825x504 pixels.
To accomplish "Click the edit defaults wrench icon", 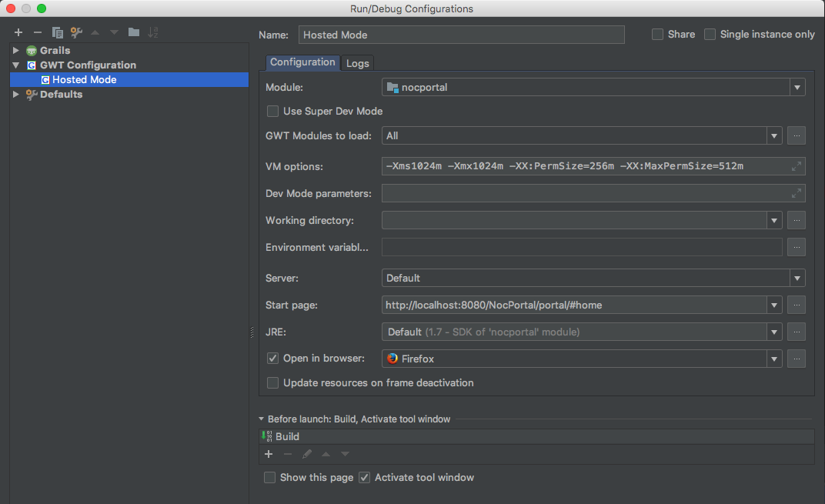I will tap(76, 32).
